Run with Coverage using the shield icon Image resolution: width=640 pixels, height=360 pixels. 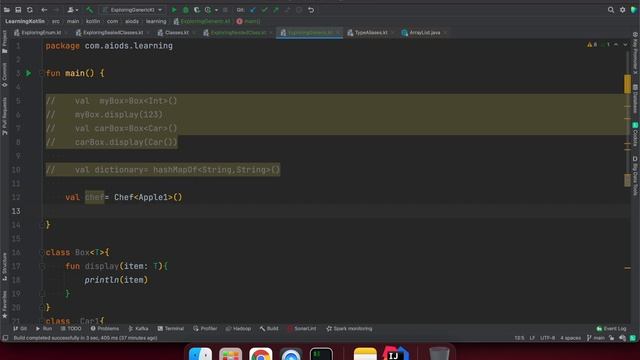197,10
